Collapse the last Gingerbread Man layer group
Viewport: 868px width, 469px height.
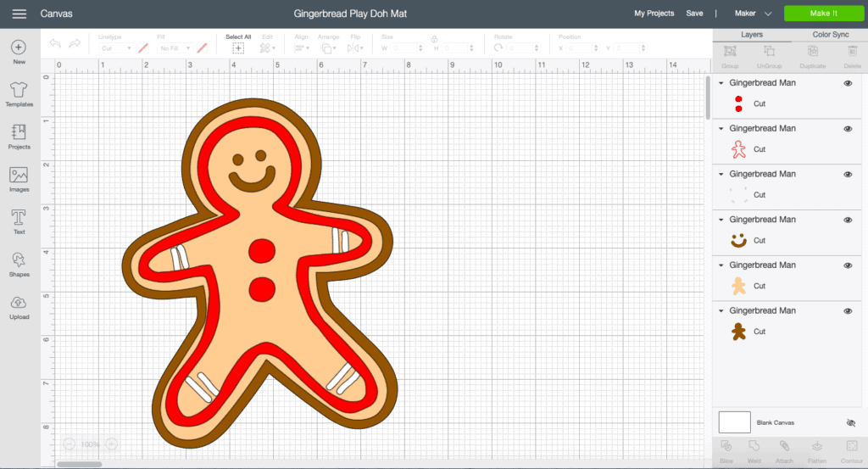tap(721, 311)
